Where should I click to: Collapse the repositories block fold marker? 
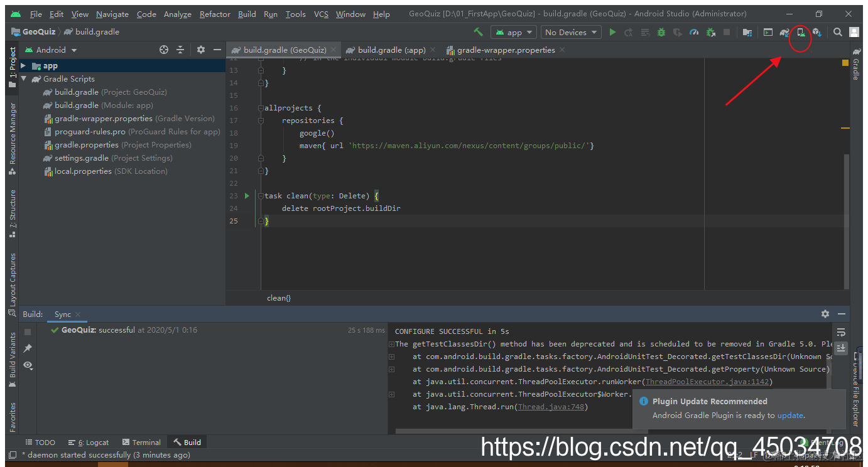pyautogui.click(x=261, y=121)
